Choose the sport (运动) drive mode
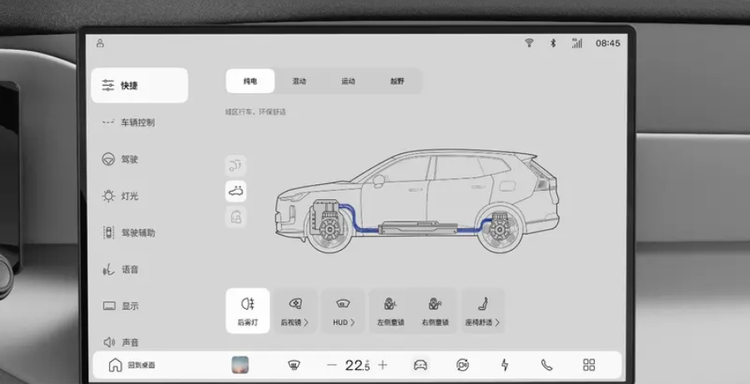Viewport: 750px width, 384px height. pyautogui.click(x=348, y=81)
